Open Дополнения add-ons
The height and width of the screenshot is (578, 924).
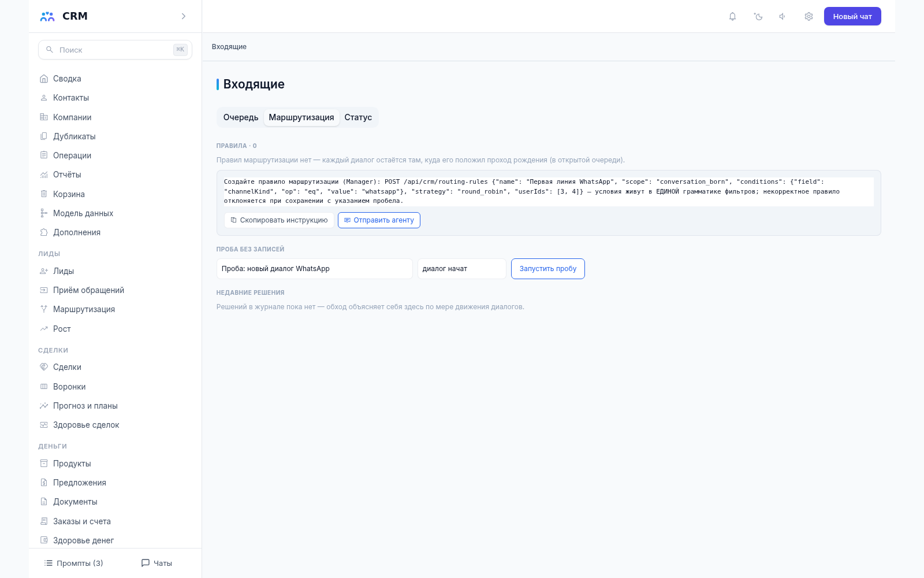coord(115,232)
